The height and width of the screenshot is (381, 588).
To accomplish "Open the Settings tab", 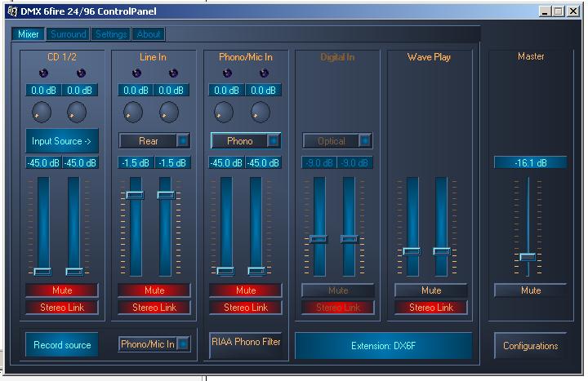I will click(111, 34).
